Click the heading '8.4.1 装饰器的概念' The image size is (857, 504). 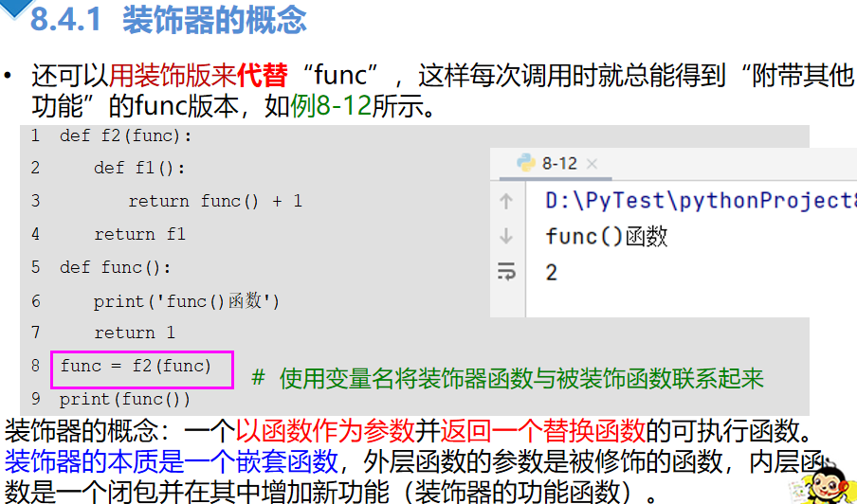click(169, 19)
